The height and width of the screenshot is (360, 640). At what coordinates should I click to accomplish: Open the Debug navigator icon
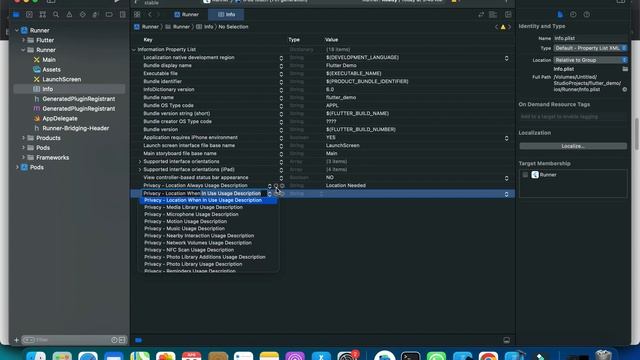tap(96, 15)
